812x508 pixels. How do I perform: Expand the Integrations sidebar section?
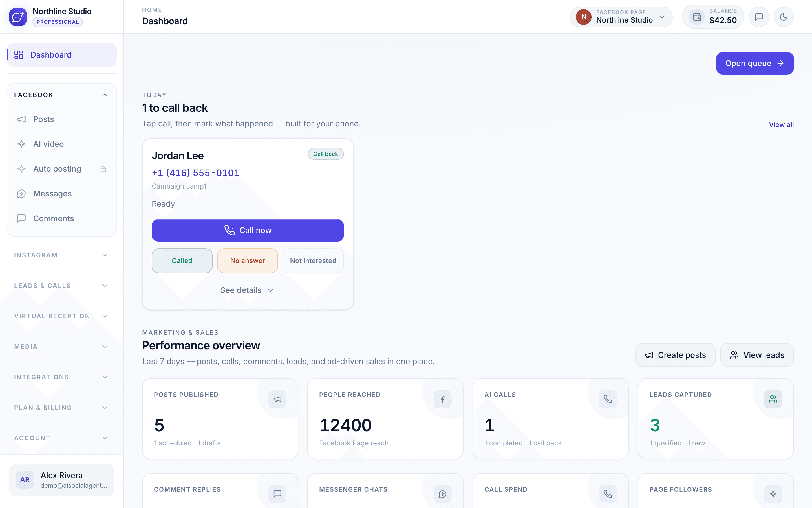[62, 377]
